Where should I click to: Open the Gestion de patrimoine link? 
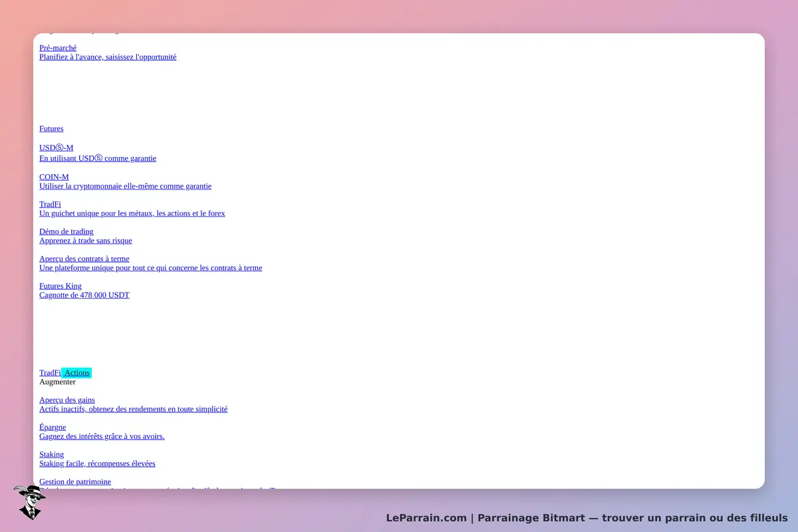[x=75, y=482]
